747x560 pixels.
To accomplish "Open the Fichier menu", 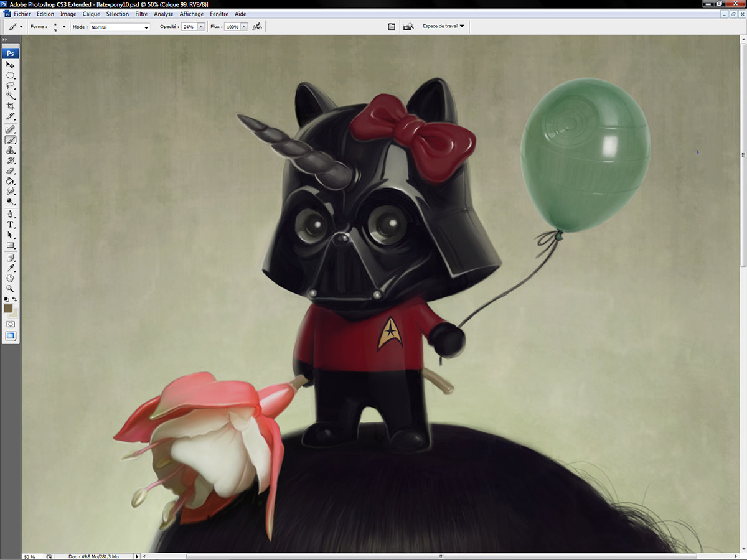I will click(x=22, y=14).
